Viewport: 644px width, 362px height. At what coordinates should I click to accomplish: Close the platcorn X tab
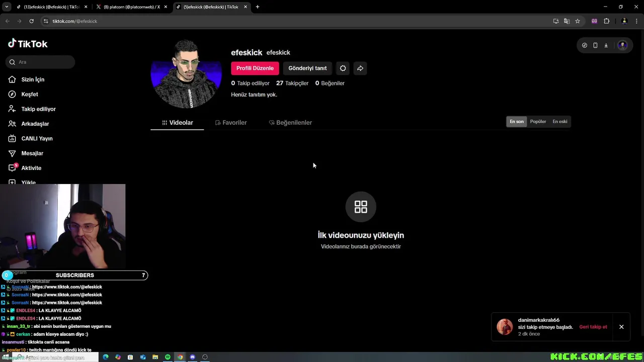166,7
